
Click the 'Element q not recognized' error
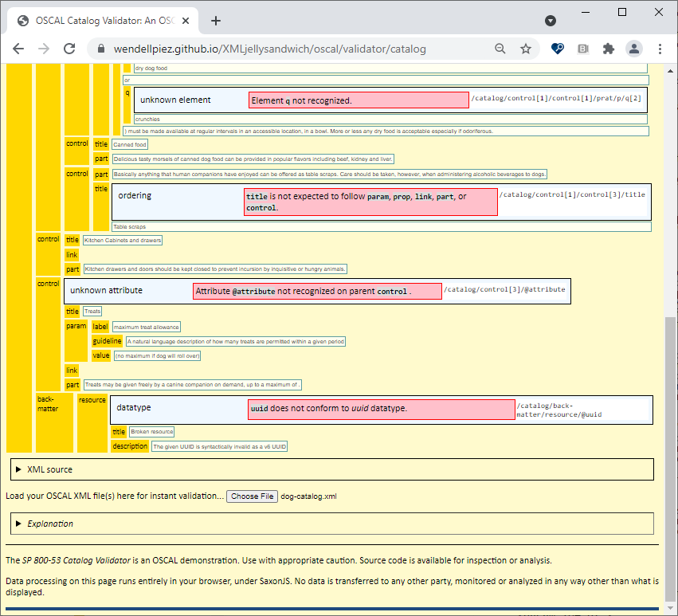(x=359, y=100)
